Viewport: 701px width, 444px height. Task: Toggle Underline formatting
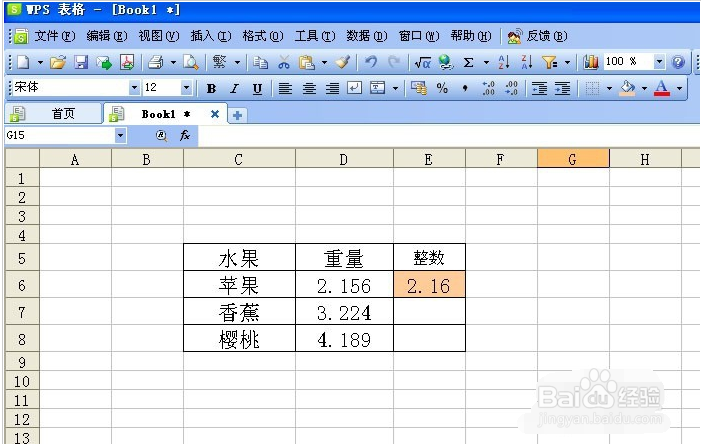tap(257, 89)
